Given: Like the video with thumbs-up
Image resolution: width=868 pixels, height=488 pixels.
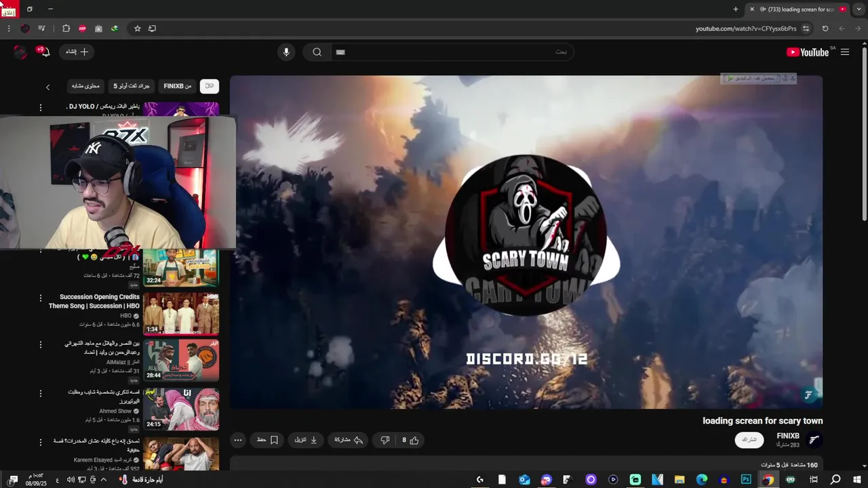Looking at the screenshot, I should (x=410, y=440).
